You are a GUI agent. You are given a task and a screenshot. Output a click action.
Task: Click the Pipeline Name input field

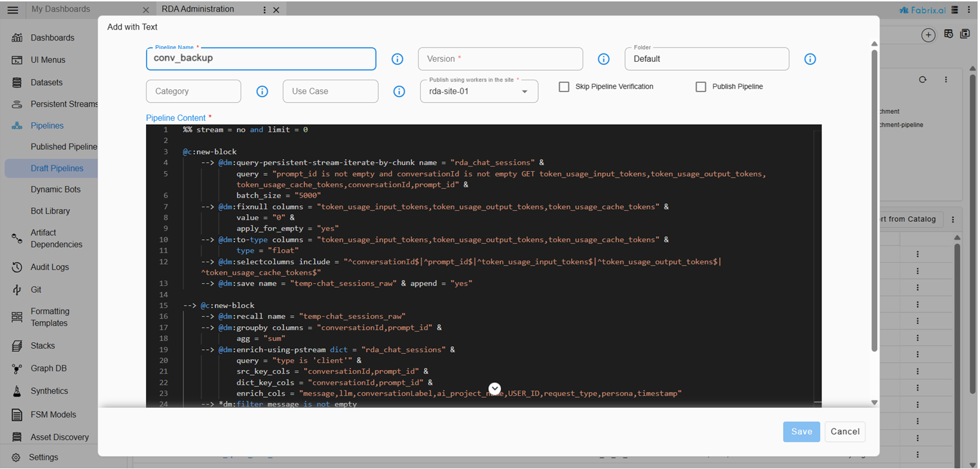tap(261, 59)
